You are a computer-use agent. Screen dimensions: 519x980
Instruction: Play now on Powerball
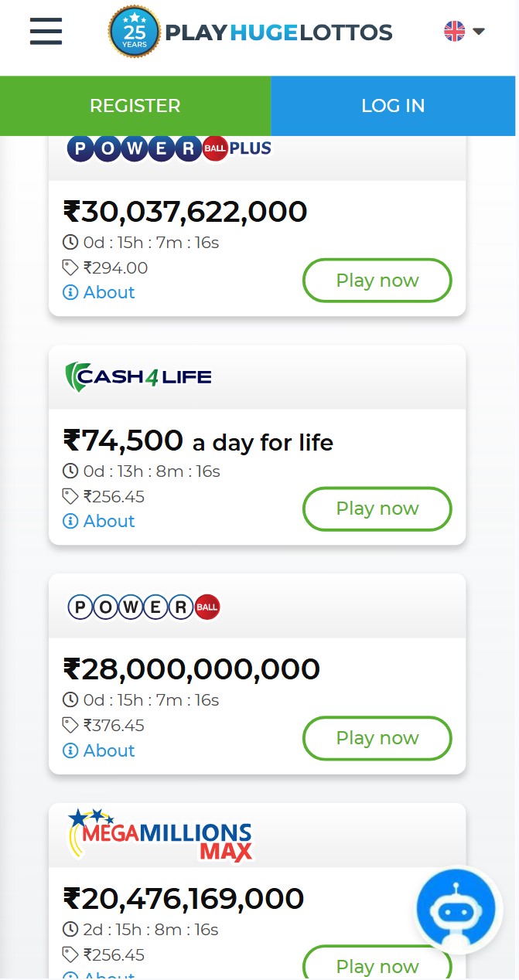(x=377, y=738)
